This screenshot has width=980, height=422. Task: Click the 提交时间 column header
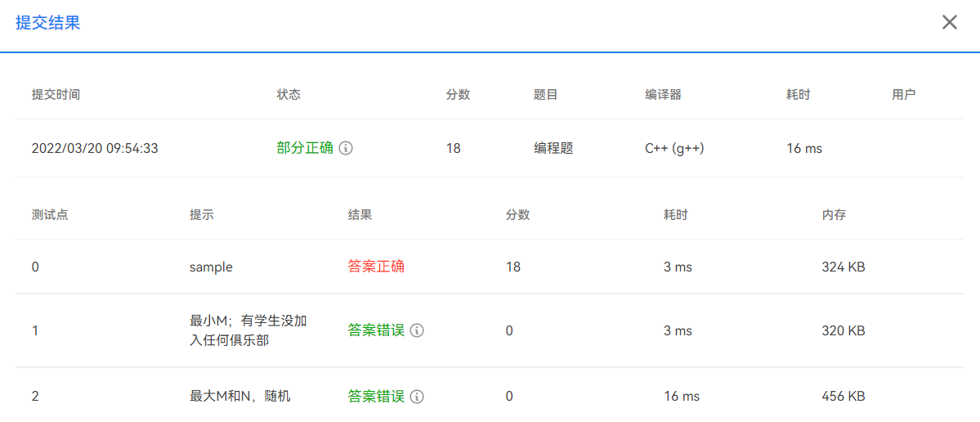click(56, 95)
